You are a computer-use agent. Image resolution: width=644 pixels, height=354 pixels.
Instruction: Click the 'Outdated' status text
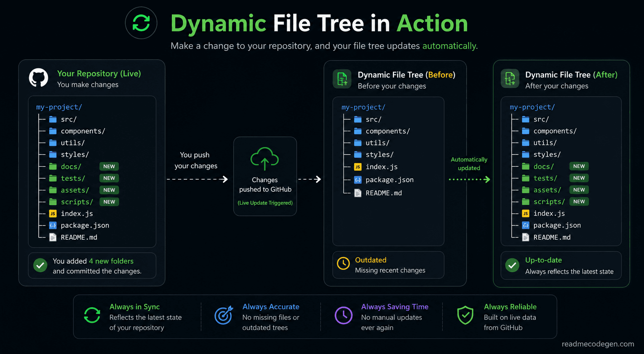371,260
